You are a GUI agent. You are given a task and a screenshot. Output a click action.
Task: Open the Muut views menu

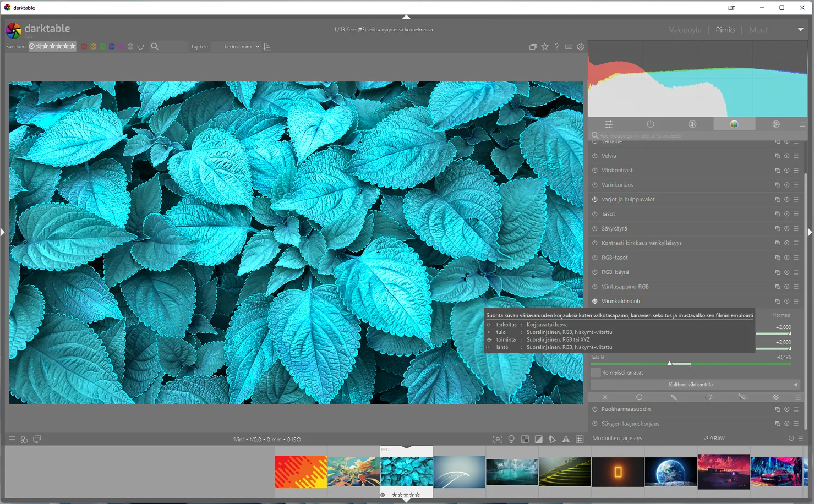(x=758, y=30)
